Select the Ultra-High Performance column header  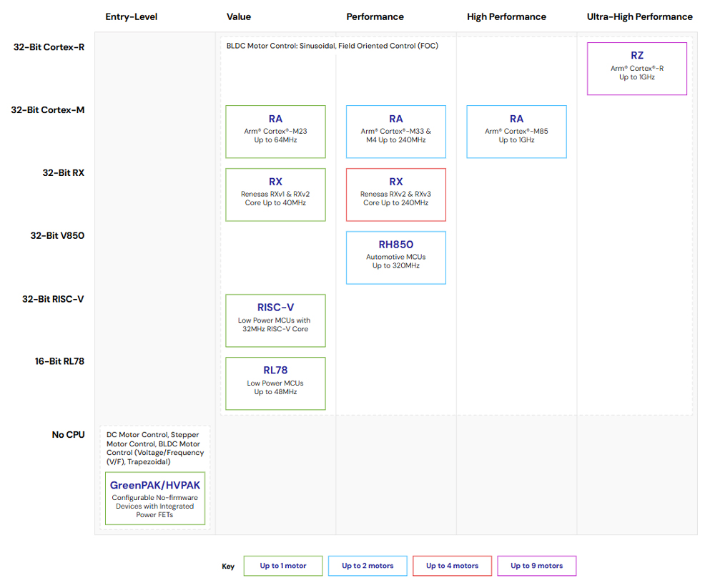click(x=639, y=16)
